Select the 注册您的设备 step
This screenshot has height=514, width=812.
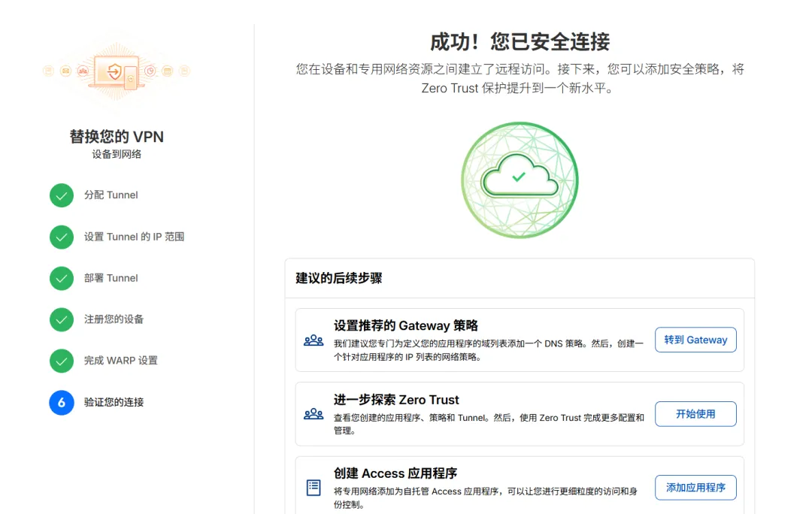[x=114, y=319]
